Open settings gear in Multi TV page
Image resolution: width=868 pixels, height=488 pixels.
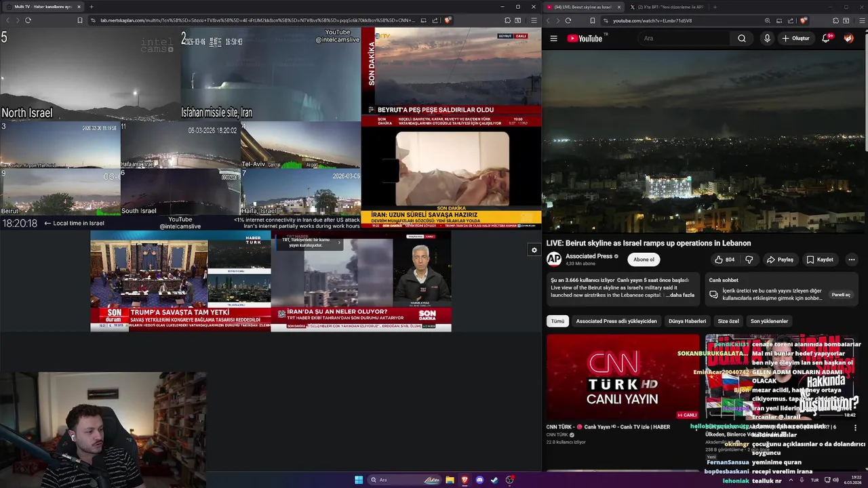click(x=534, y=250)
